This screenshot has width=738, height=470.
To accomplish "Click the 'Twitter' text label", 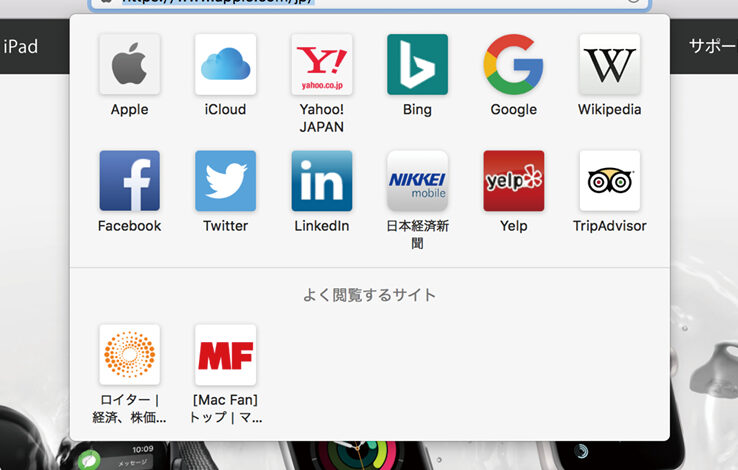I will [x=225, y=226].
